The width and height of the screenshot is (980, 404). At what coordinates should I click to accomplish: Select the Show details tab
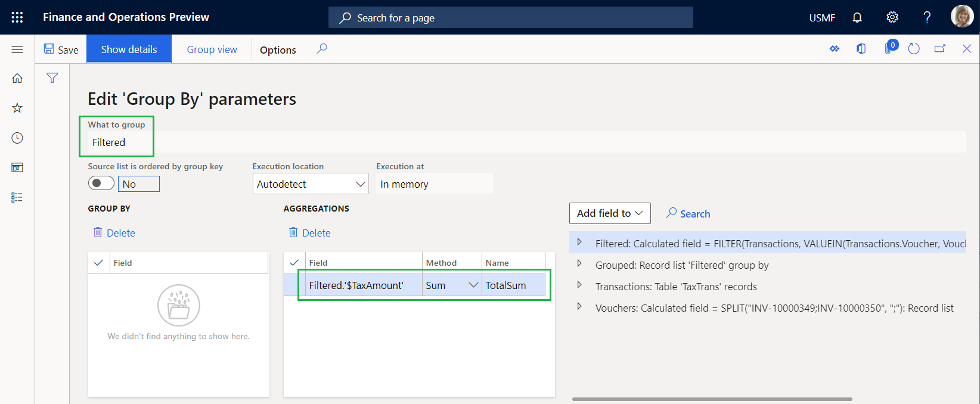(129, 49)
